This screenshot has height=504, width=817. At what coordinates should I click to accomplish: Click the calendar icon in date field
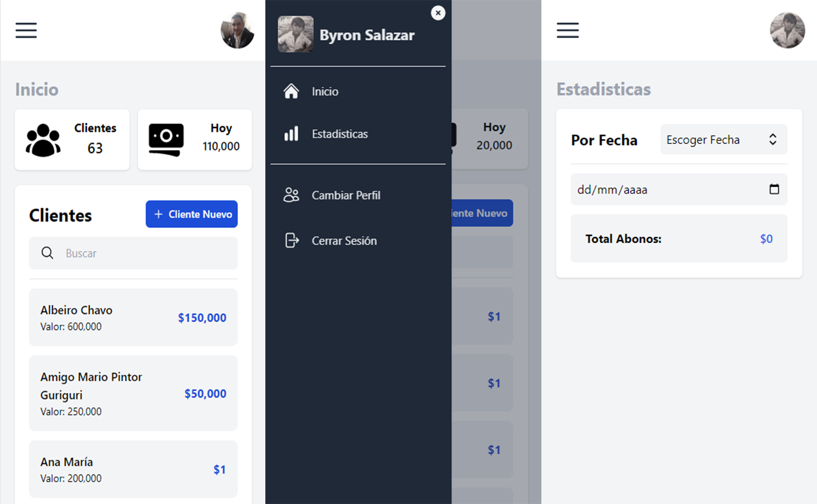774,189
